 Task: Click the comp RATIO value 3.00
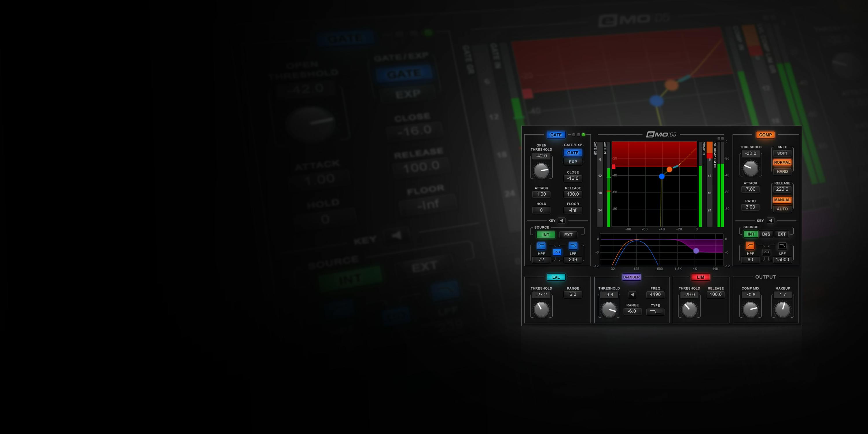coord(751,207)
